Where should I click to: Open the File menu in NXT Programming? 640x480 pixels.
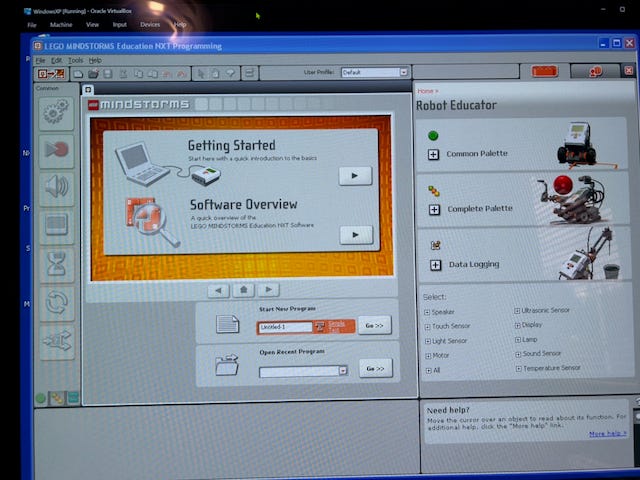[40, 60]
